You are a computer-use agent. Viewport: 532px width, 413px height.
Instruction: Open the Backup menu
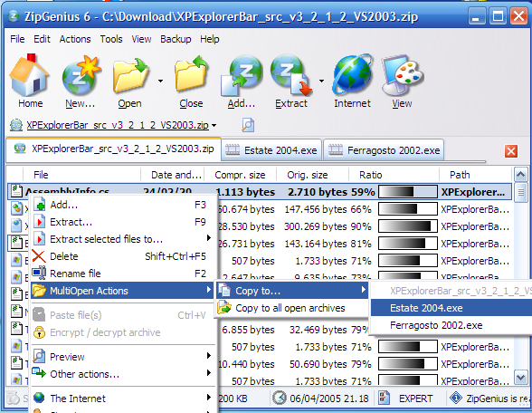[176, 39]
